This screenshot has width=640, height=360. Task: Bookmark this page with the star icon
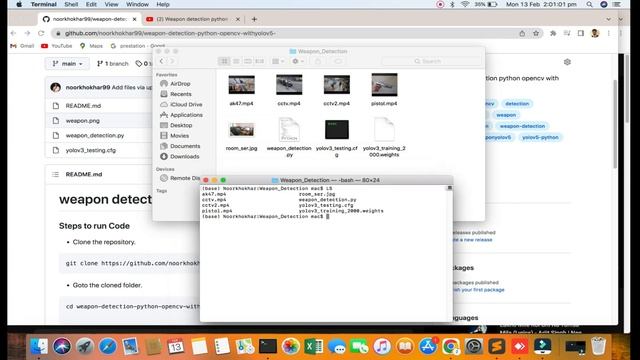pos(536,33)
